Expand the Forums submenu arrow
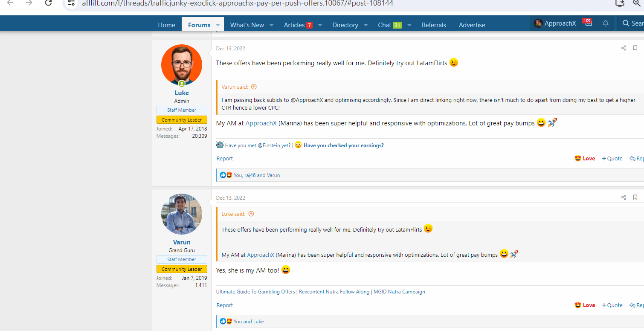644x331 pixels. point(218,25)
